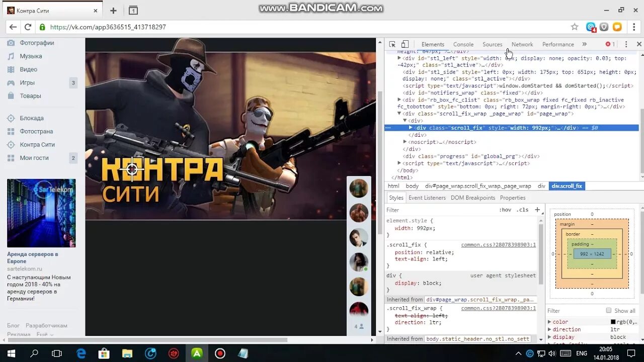Click the yellow extension icon in toolbar
644x362 pixels.
617,27
